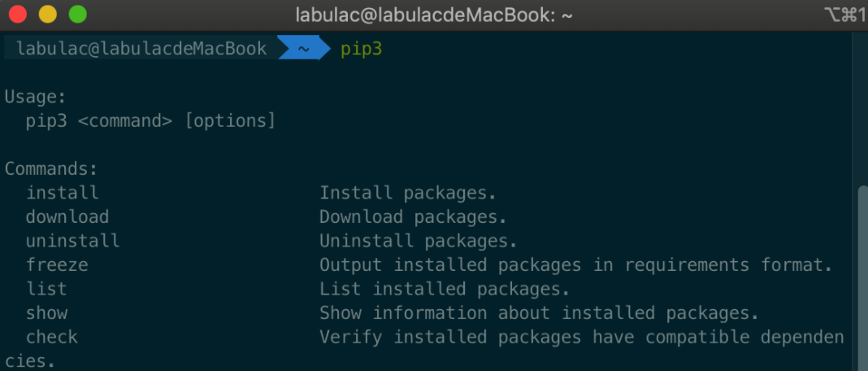The height and width of the screenshot is (371, 868).
Task: Click the green full-screen window button
Action: [x=77, y=14]
